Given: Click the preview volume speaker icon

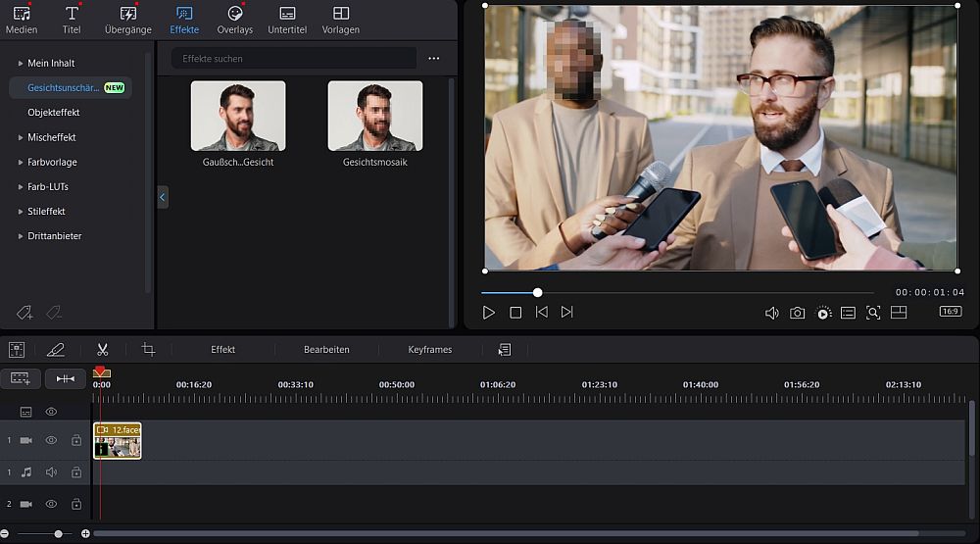Looking at the screenshot, I should [772, 313].
